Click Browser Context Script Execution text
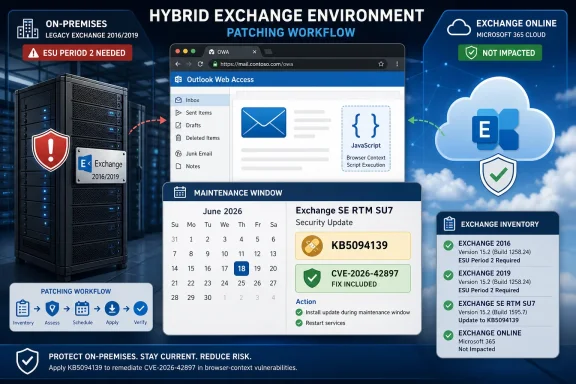The height and width of the screenshot is (384, 576). point(366,161)
